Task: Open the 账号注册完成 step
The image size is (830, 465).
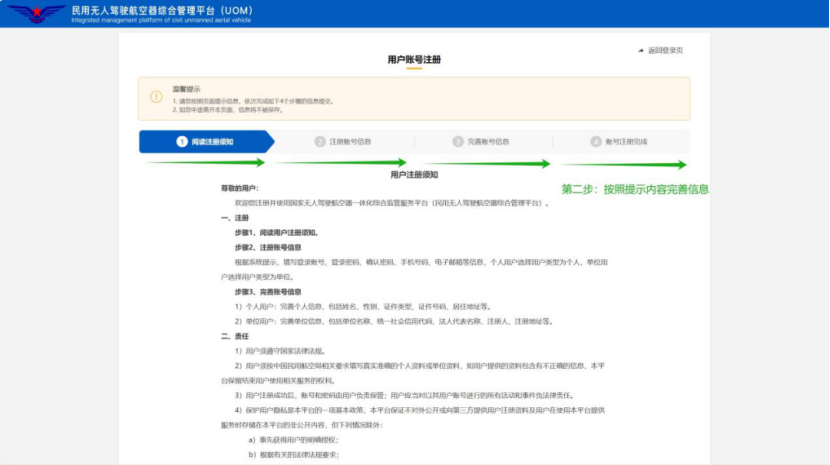Action: click(x=626, y=142)
